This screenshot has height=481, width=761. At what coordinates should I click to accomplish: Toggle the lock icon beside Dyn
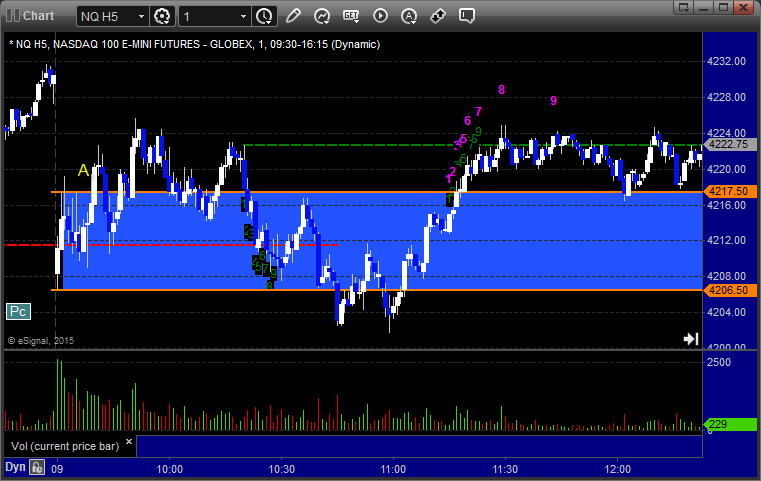(x=37, y=467)
